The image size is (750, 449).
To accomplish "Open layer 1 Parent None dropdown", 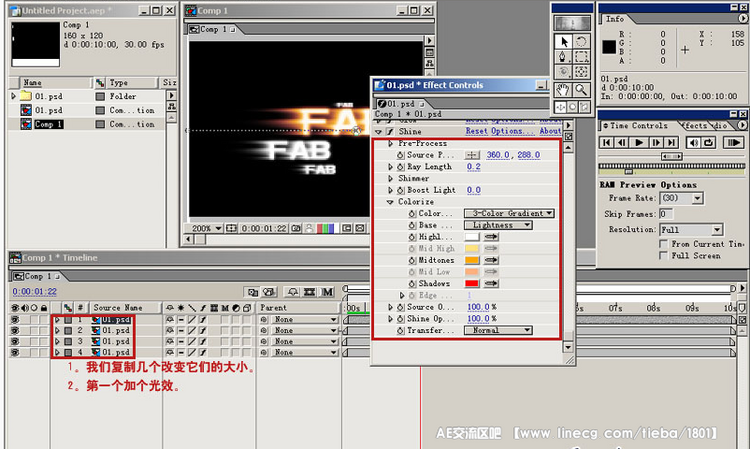I will [305, 319].
